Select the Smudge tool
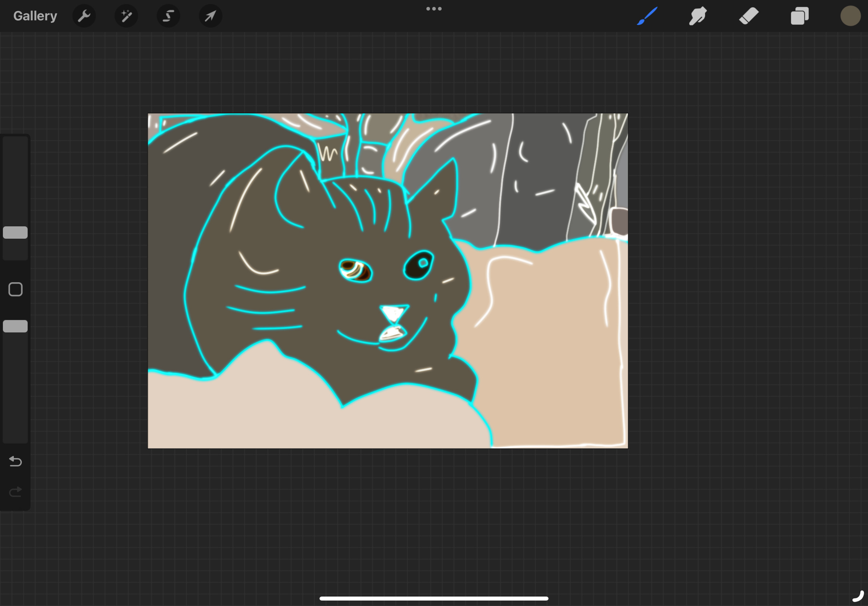 click(x=698, y=16)
